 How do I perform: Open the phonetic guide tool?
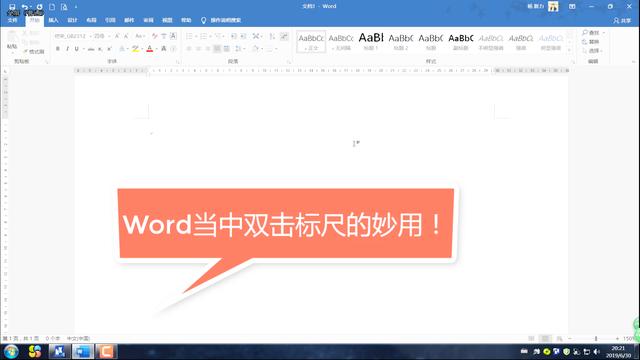point(164,36)
